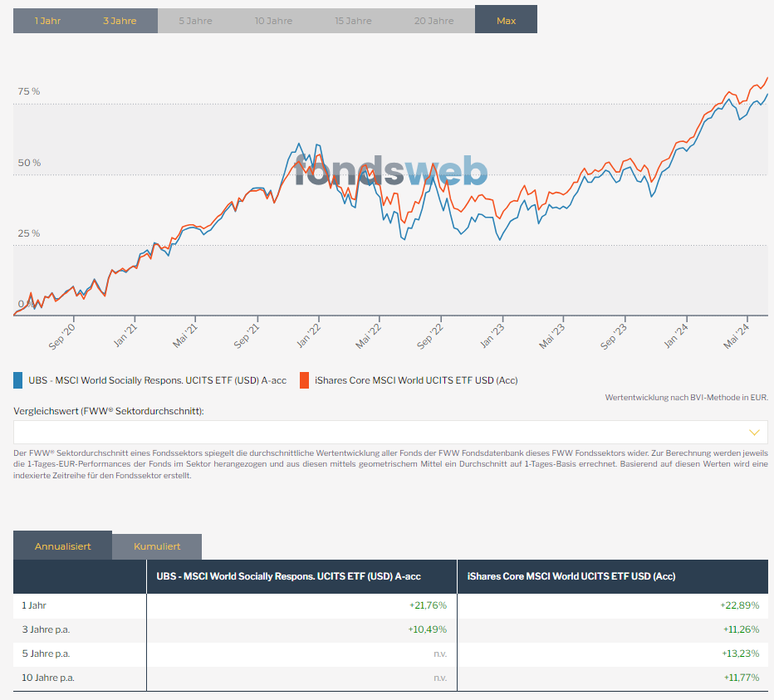The image size is (774, 700).
Task: Select the 1 Jahr time range tab
Action: pyautogui.click(x=47, y=21)
